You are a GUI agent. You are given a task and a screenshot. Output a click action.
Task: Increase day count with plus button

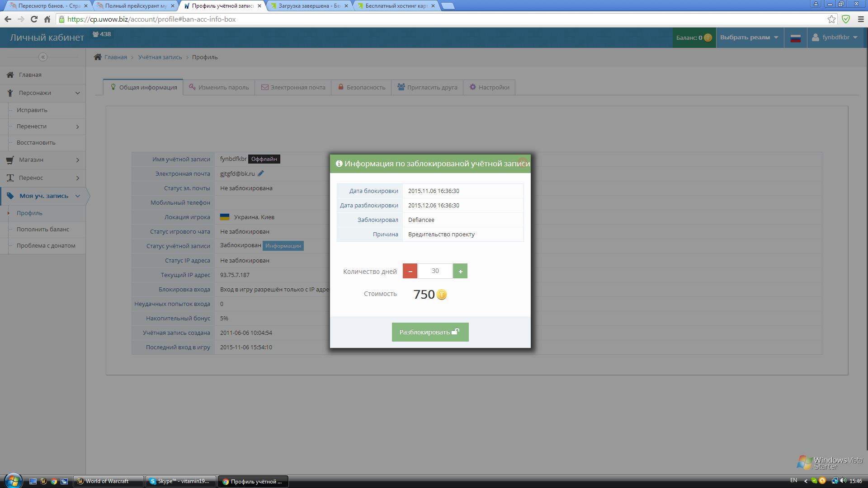pyautogui.click(x=460, y=271)
